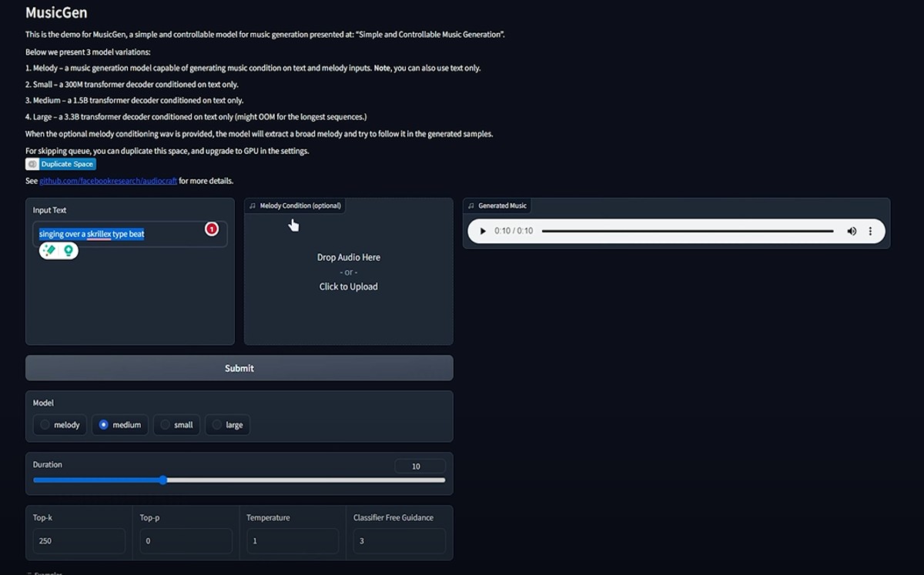Click the Duration number field showing 10
Image resolution: width=924 pixels, height=575 pixels.
(420, 466)
